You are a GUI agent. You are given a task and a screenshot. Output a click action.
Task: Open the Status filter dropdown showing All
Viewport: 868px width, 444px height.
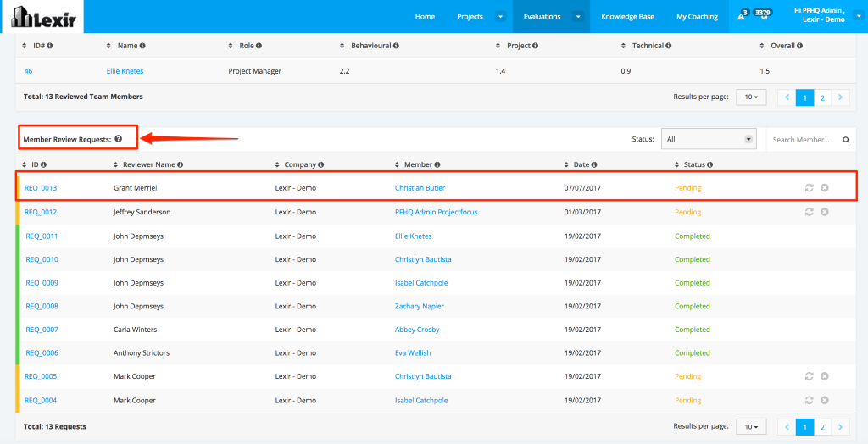(x=709, y=140)
